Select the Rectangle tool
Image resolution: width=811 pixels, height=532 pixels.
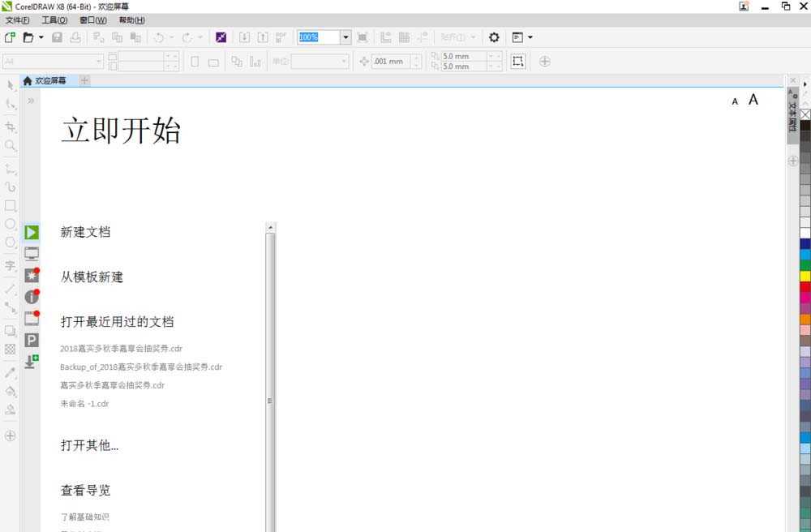(11, 205)
